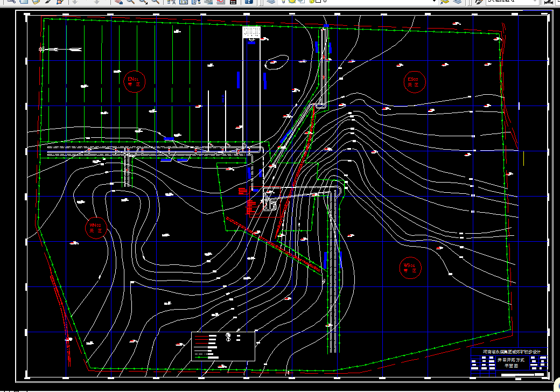Select the WN02 mining area circle label
The width and height of the screenshot is (560, 392).
(96, 228)
